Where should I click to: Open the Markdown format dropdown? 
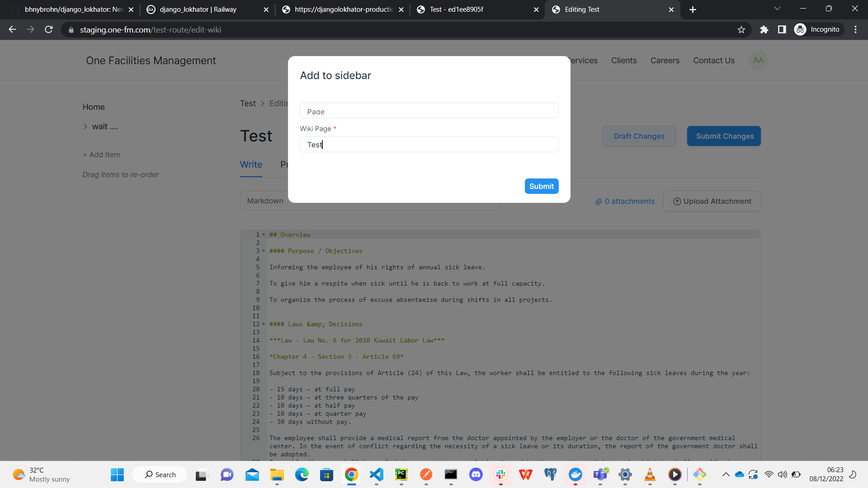pyautogui.click(x=265, y=201)
